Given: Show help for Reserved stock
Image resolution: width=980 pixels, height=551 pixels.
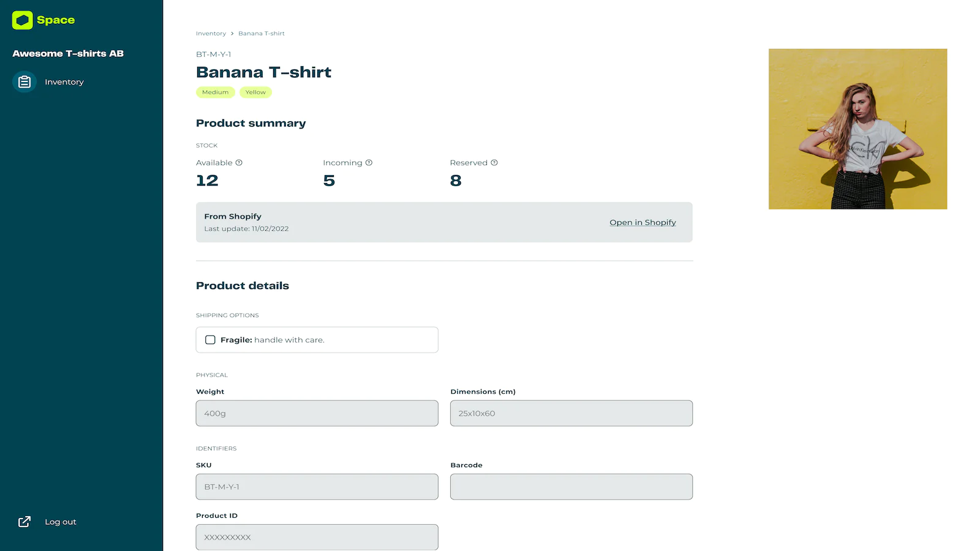Looking at the screenshot, I should 494,163.
